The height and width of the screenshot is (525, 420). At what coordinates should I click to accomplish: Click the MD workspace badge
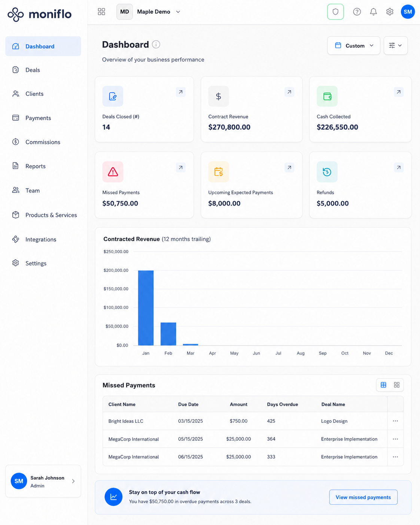[125, 12]
